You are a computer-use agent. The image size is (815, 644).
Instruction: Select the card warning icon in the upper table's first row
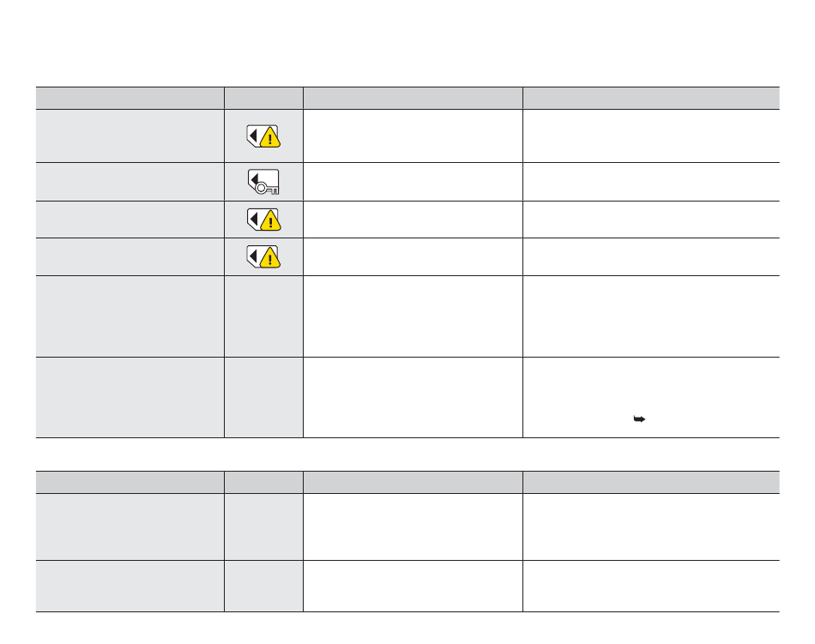tap(263, 136)
